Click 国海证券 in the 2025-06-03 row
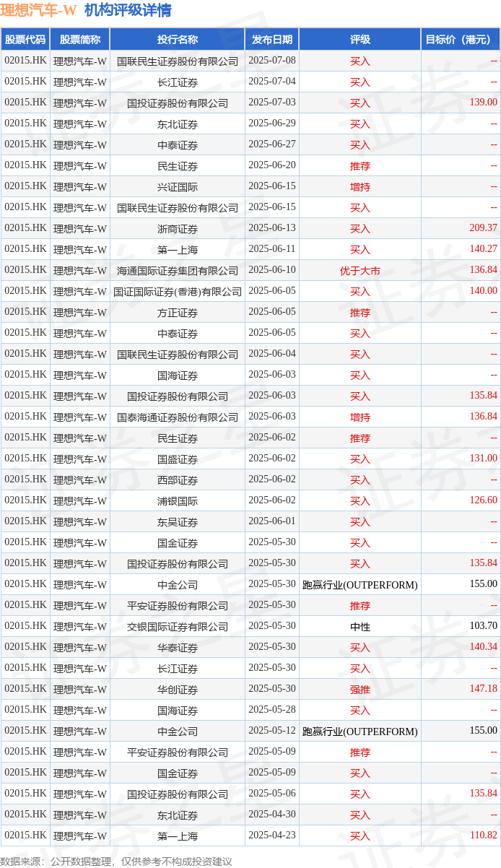This screenshot has height=868, width=501. pyautogui.click(x=178, y=376)
